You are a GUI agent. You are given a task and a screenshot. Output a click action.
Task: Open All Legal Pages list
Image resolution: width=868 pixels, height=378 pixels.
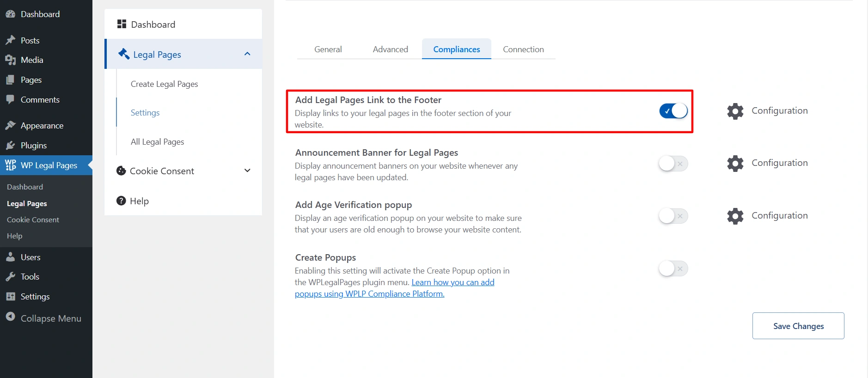pyautogui.click(x=157, y=142)
